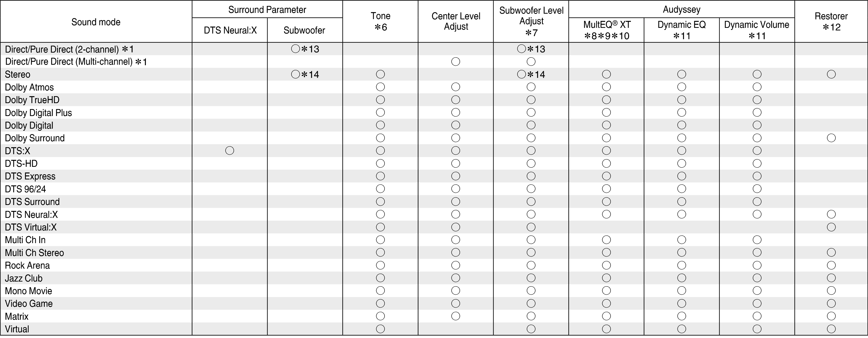
Task: Select Surround Parameter Subwoofer circle marked *14
Action: [296, 74]
